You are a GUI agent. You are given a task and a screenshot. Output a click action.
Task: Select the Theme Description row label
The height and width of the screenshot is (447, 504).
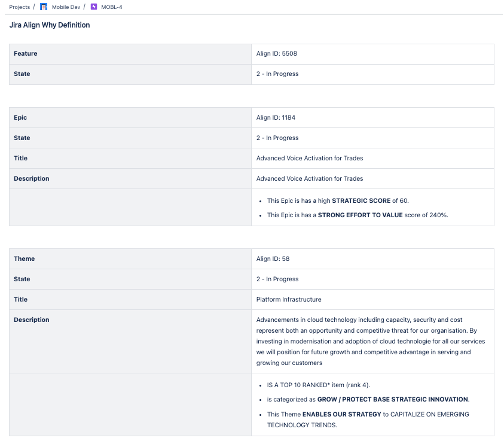pyautogui.click(x=32, y=320)
